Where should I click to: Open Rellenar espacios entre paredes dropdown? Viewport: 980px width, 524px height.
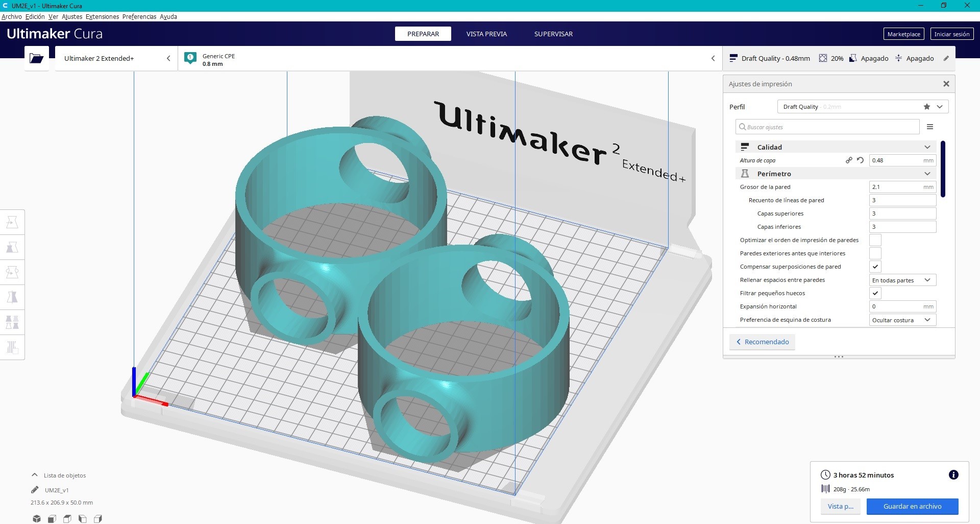click(x=903, y=280)
